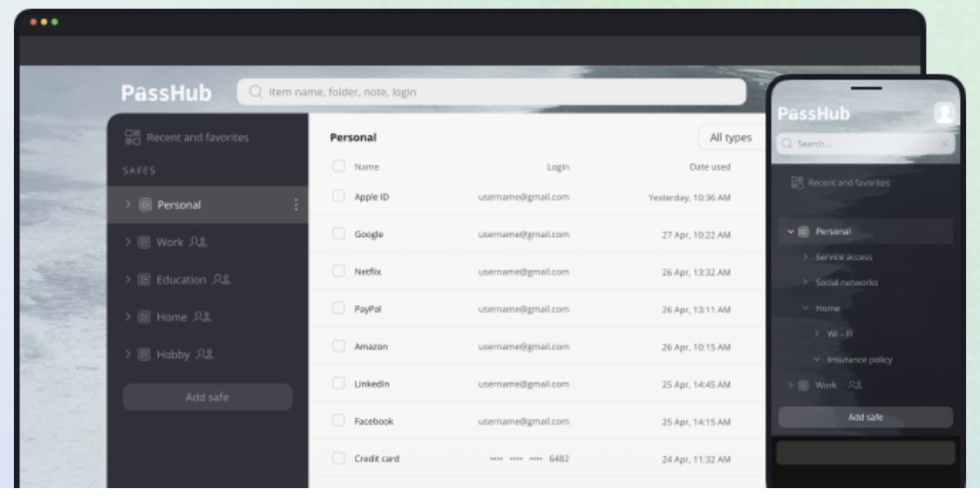Screen dimensions: 980x502
Task: Click the three-dot menu on Personal safe
Action: pyautogui.click(x=296, y=205)
